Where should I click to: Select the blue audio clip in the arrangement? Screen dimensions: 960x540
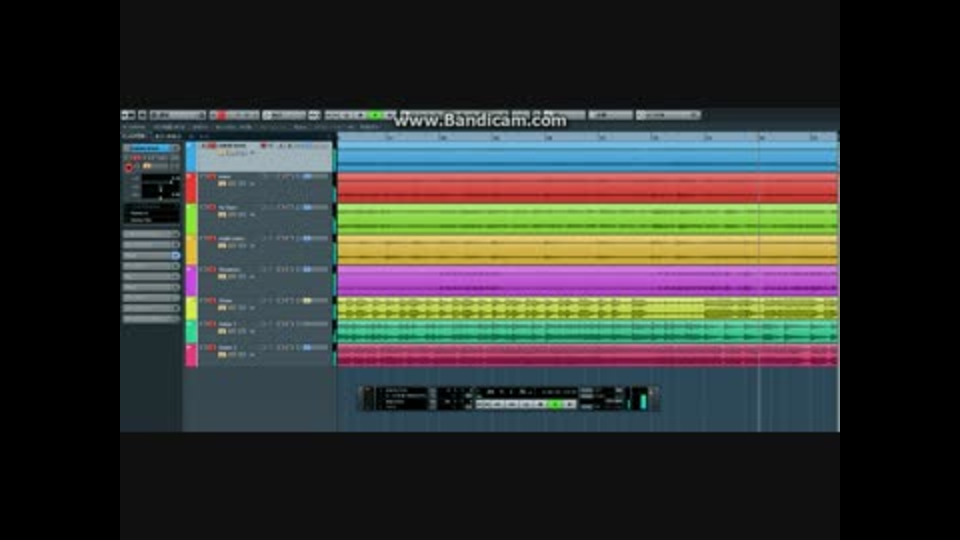[x=587, y=157]
